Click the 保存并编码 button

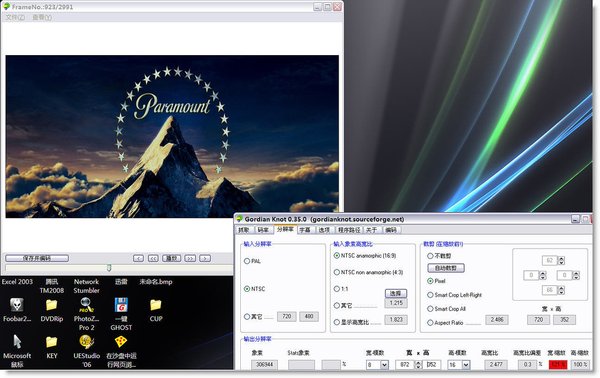click(x=37, y=258)
